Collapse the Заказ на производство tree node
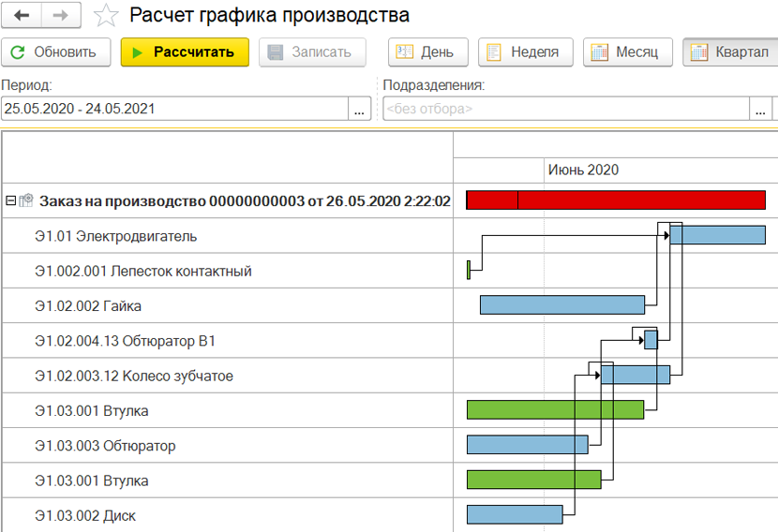This screenshot has height=532, width=778. pyautogui.click(x=10, y=200)
